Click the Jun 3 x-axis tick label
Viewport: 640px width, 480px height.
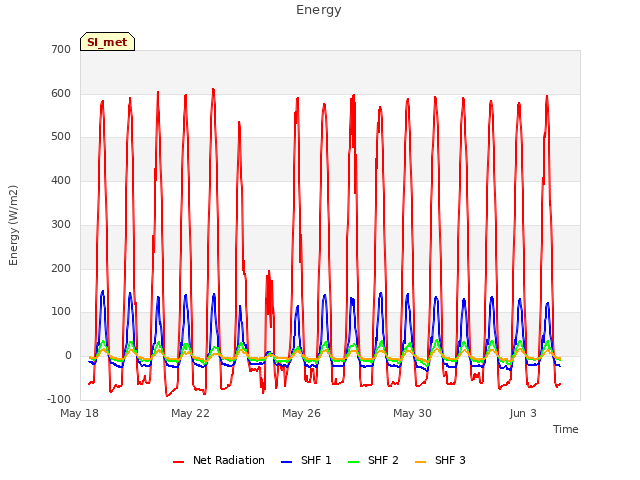523,413
